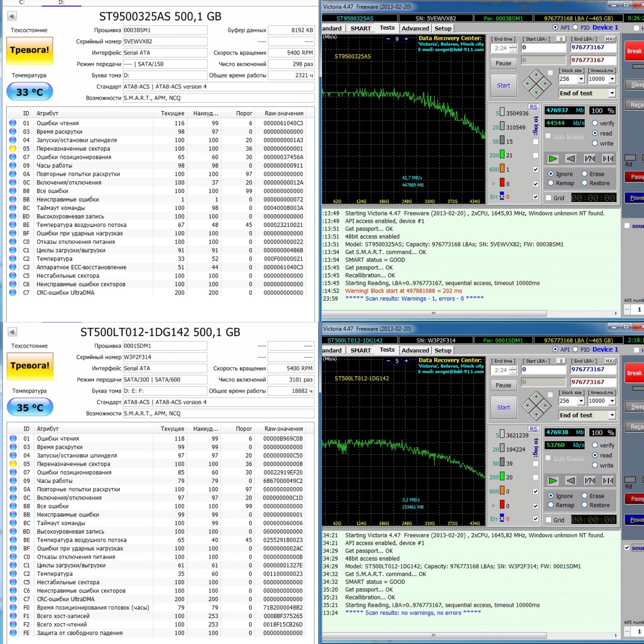Screen dimensions: 644x644
Task: Click RS button in ST9500325AS Victoria window
Action: tap(534, 107)
